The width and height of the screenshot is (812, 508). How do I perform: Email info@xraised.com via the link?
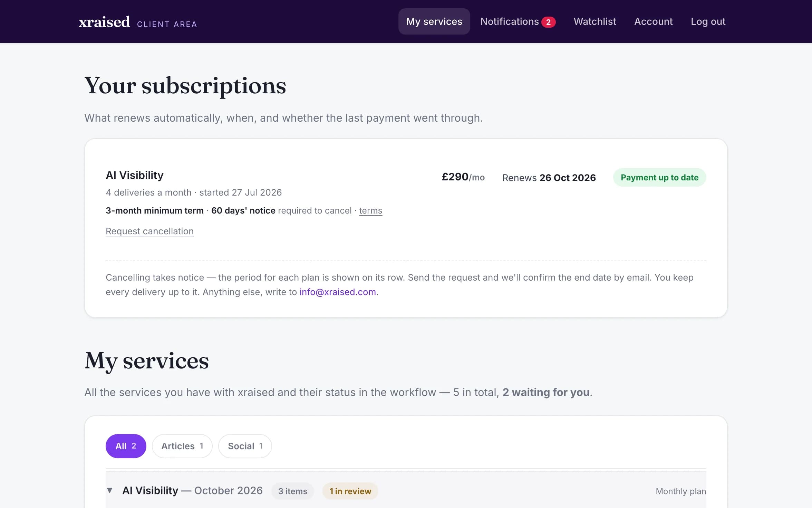338,292
